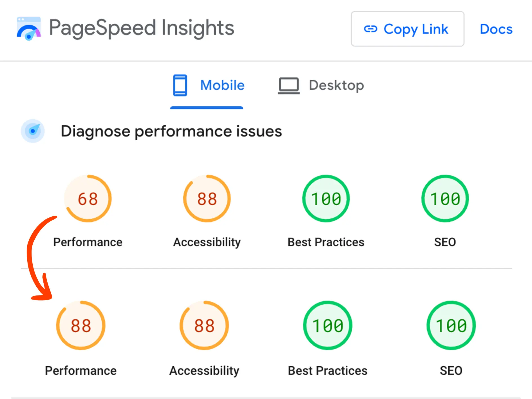Switch to the Mobile tab
Viewport: 532px width, 399px height.
coord(222,85)
